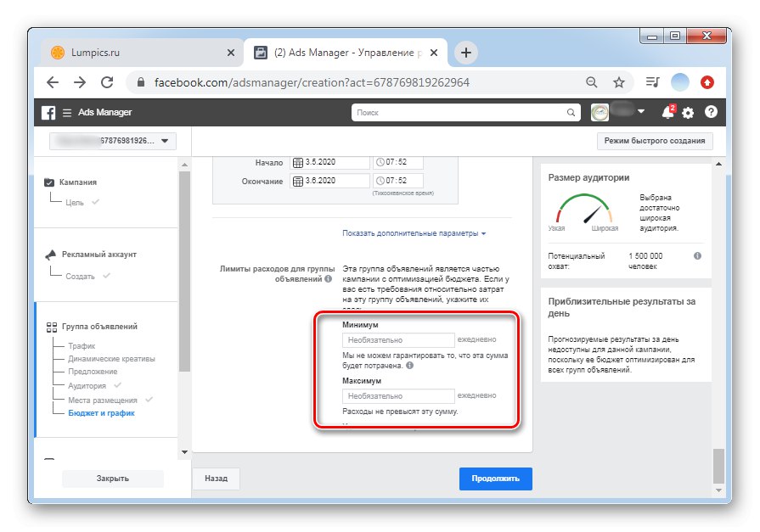Select Бюджет и график in the sidebar
760x532 pixels.
pyautogui.click(x=101, y=413)
